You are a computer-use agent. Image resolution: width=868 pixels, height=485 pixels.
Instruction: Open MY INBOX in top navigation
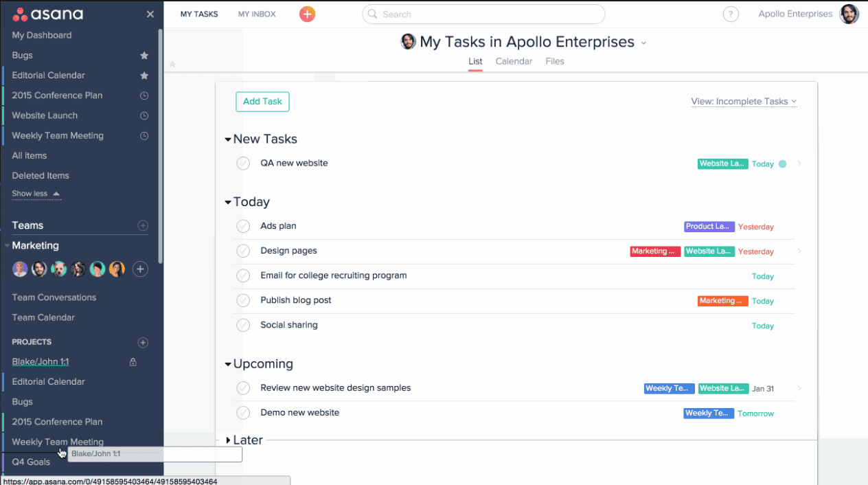257,14
